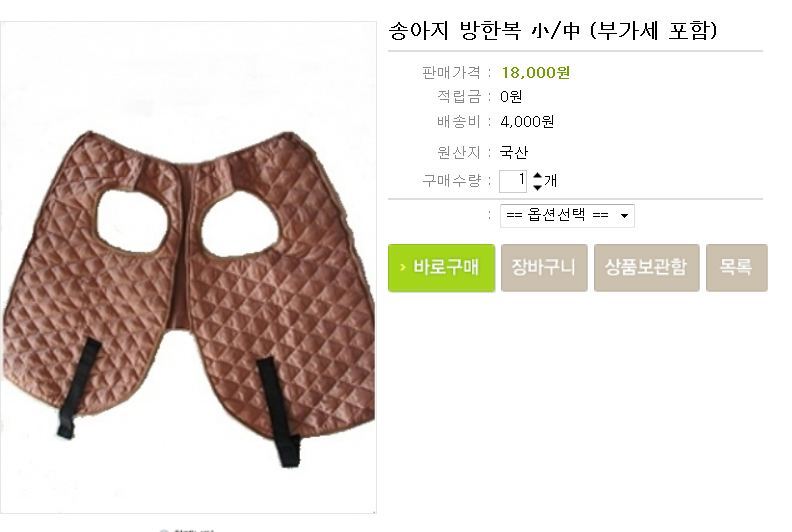Add item via the 장바구니 button

(544, 268)
